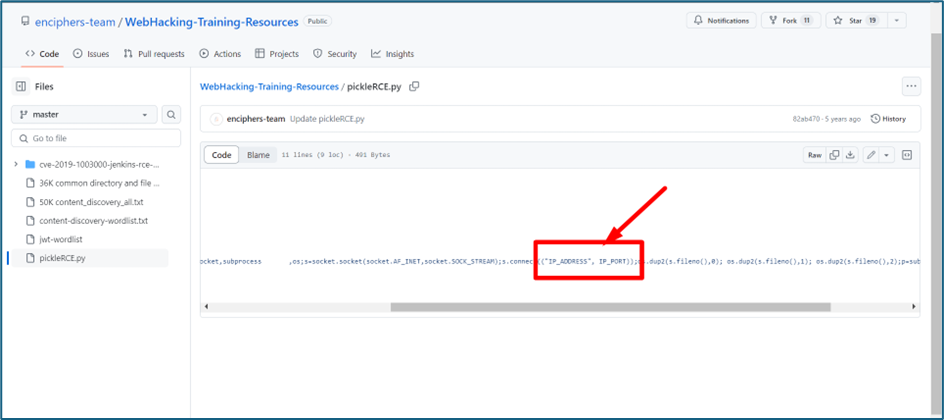Open the WebHacking-Training-Resources repository link
This screenshot has width=944, height=420.
tap(211, 22)
